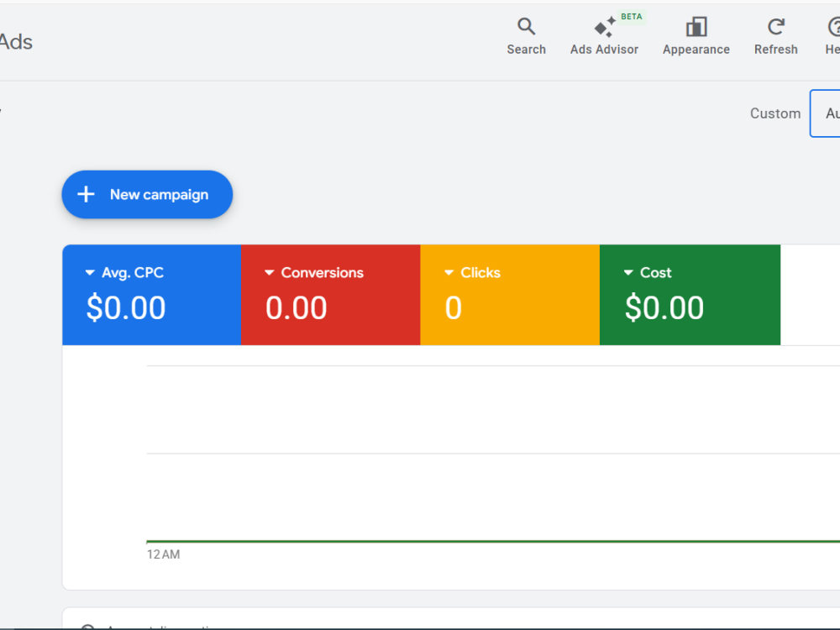Open the date range selector box

pos(825,113)
